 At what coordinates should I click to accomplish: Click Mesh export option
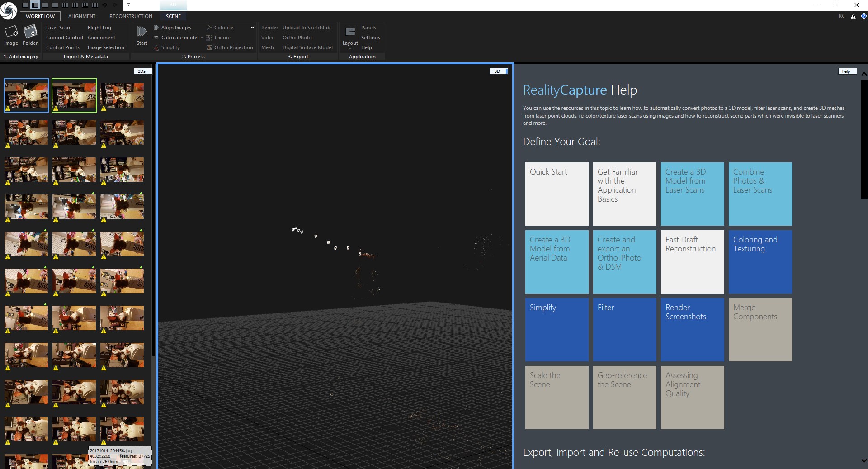[x=267, y=47]
